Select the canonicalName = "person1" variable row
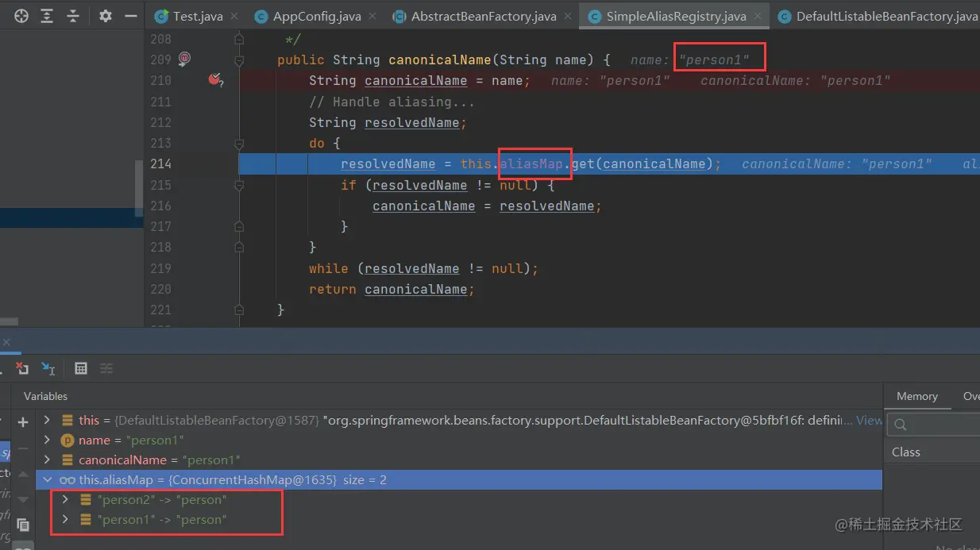Image resolution: width=980 pixels, height=550 pixels. (459, 460)
